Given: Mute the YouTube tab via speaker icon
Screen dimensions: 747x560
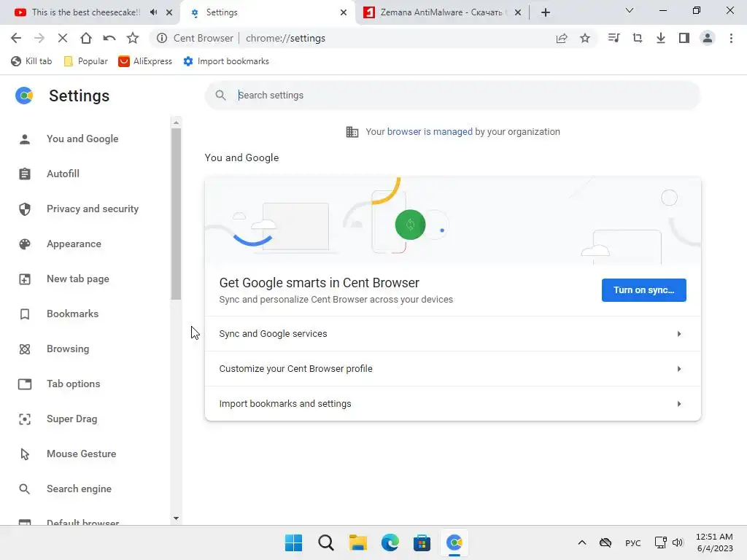Looking at the screenshot, I should (x=153, y=12).
